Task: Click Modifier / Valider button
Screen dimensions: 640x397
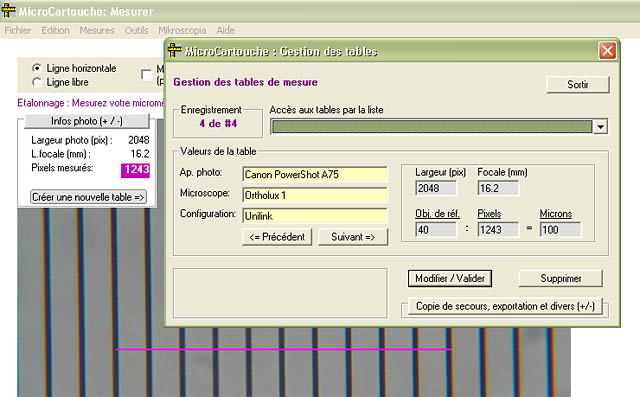Action: [x=450, y=278]
